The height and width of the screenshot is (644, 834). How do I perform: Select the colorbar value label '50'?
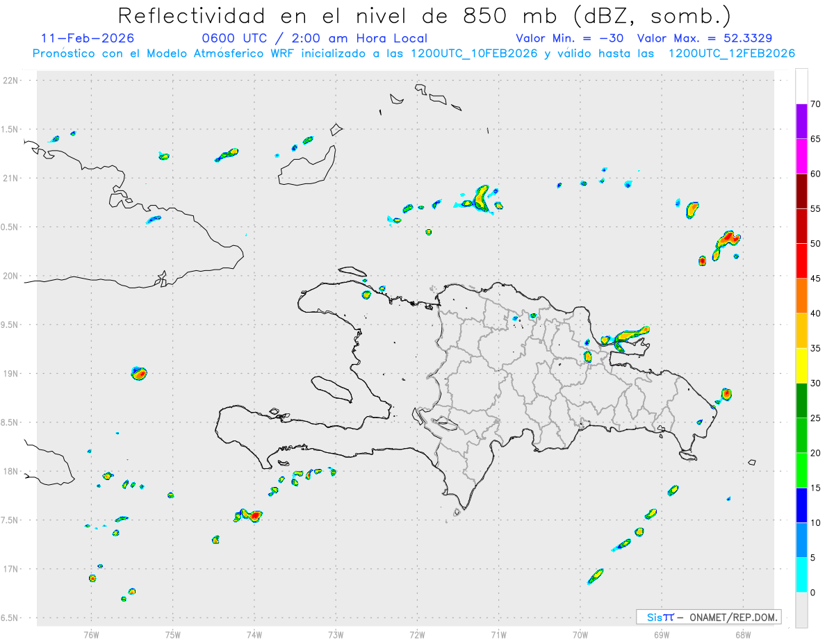(x=816, y=244)
